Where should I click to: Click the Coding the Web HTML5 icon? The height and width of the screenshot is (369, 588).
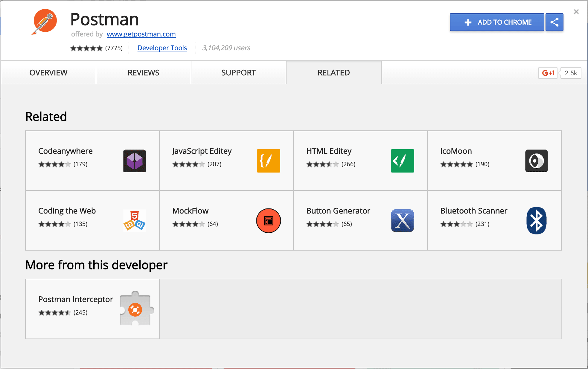click(135, 221)
